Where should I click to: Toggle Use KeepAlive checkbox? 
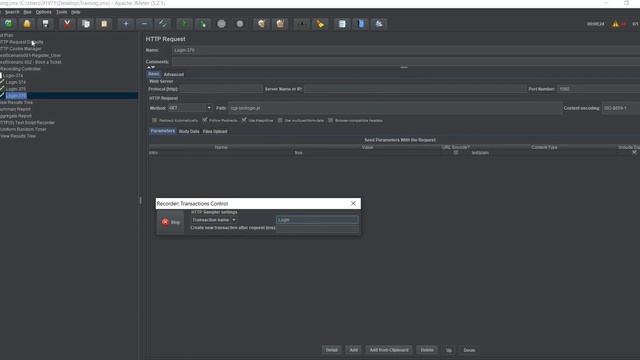[244, 120]
